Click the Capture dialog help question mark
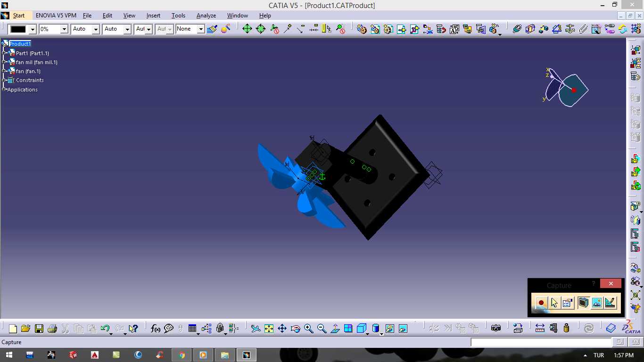The image size is (644, 362). click(x=594, y=284)
